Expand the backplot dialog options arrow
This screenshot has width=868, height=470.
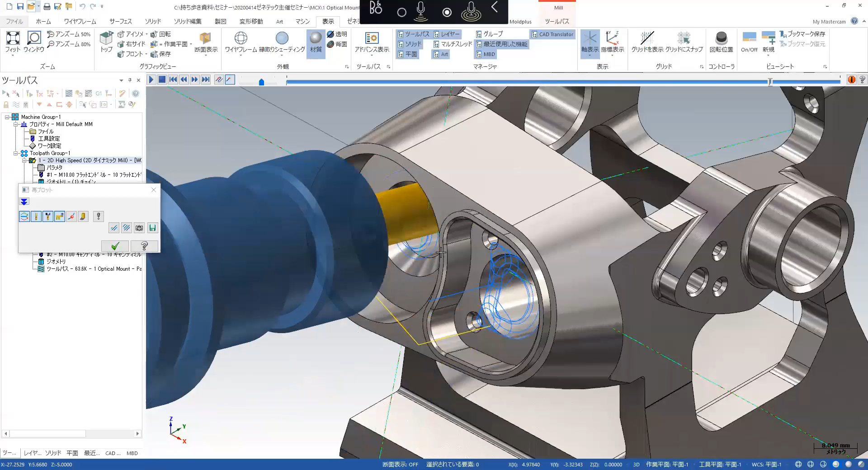(24, 202)
